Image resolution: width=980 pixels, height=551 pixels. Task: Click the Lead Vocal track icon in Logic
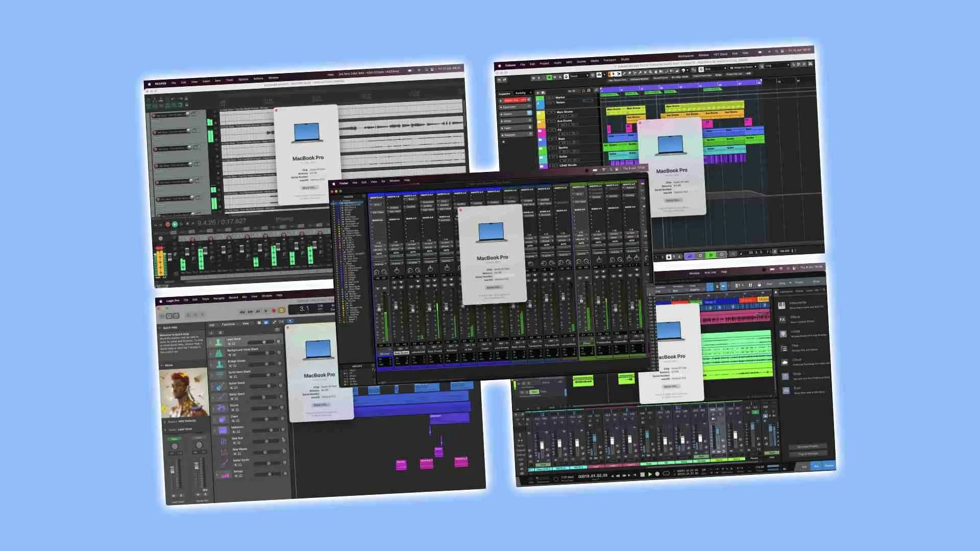point(218,342)
